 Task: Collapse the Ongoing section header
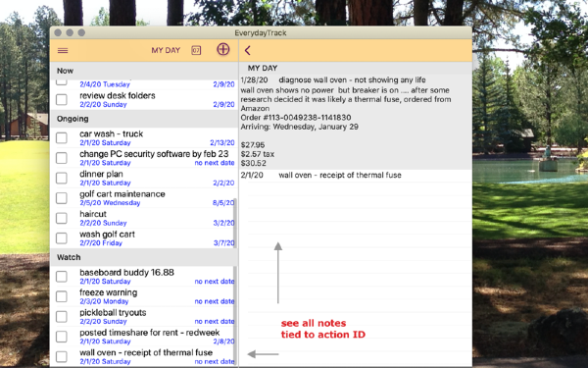click(144, 119)
